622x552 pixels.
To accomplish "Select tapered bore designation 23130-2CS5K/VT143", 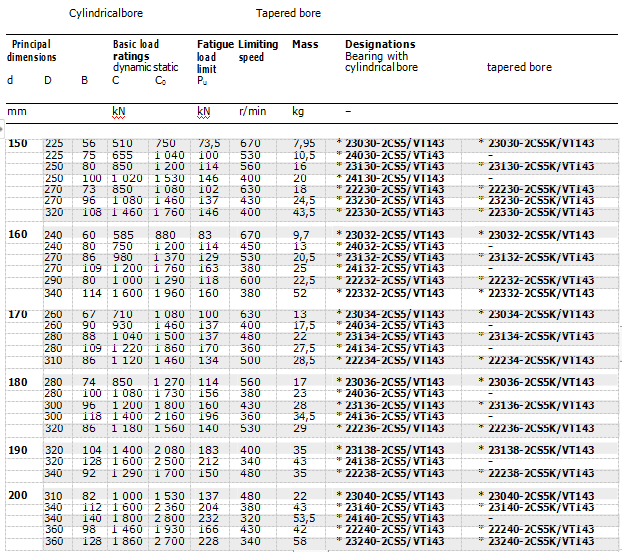I will click(x=541, y=166).
